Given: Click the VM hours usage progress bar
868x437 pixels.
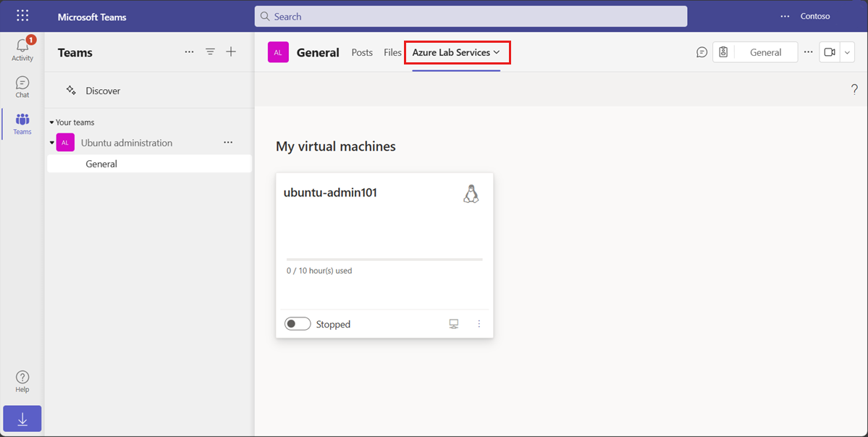Looking at the screenshot, I should [384, 257].
